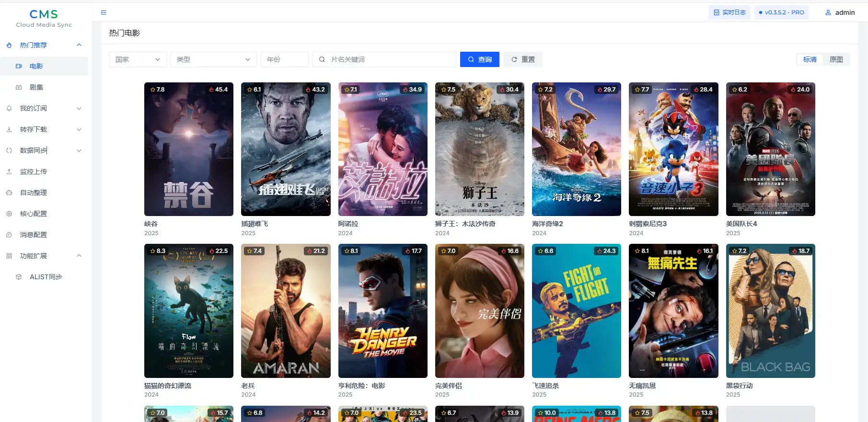Select the 电影 menu item
Screen dimensions: 868x422
pyautogui.click(x=36, y=66)
